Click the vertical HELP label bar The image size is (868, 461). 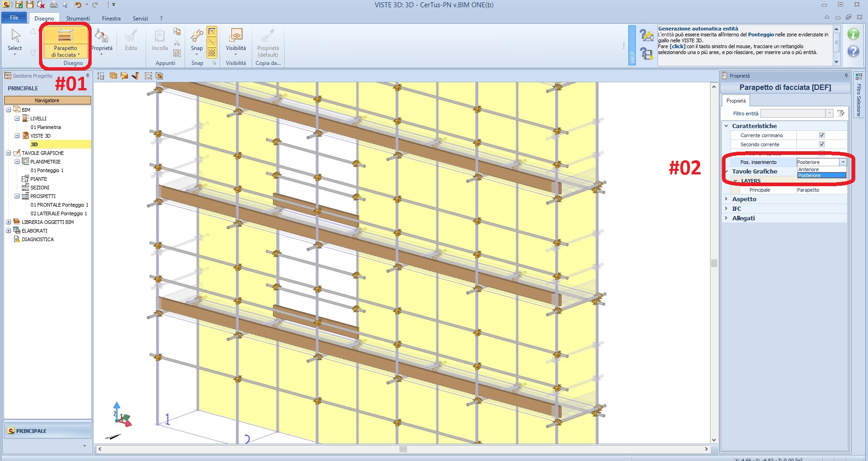(632, 45)
